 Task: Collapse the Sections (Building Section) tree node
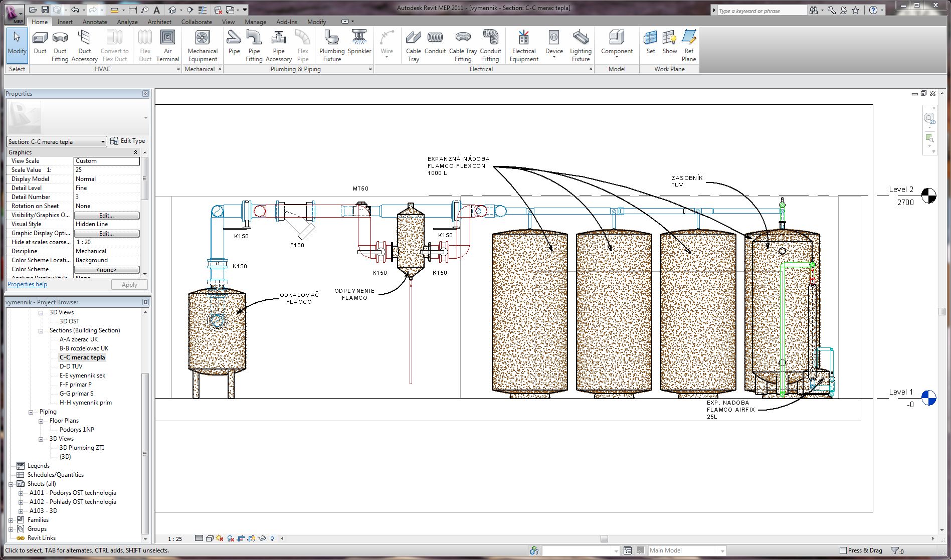(41, 331)
